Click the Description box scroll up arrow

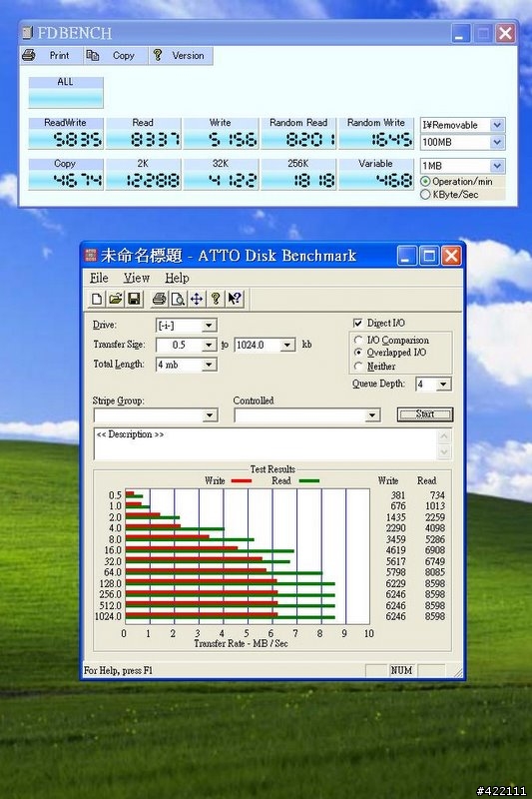[x=444, y=436]
